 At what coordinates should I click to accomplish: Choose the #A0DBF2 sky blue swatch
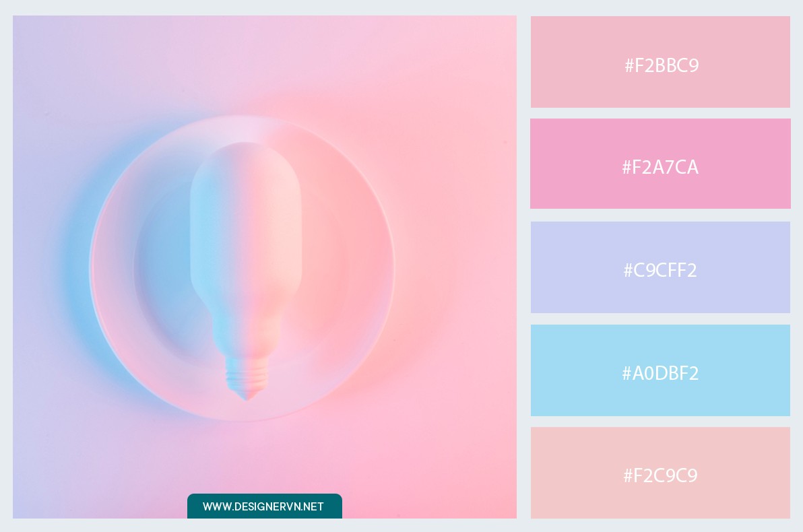point(660,370)
